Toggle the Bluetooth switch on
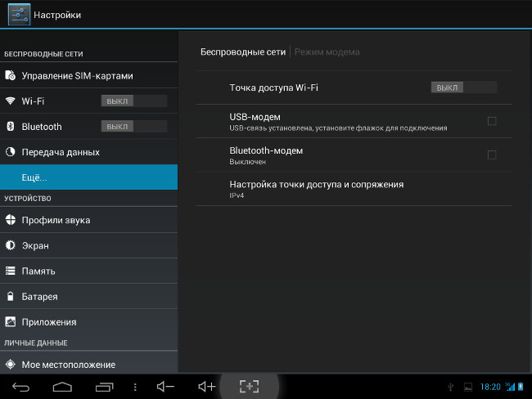Screen dimensions: 532x399 (134, 127)
